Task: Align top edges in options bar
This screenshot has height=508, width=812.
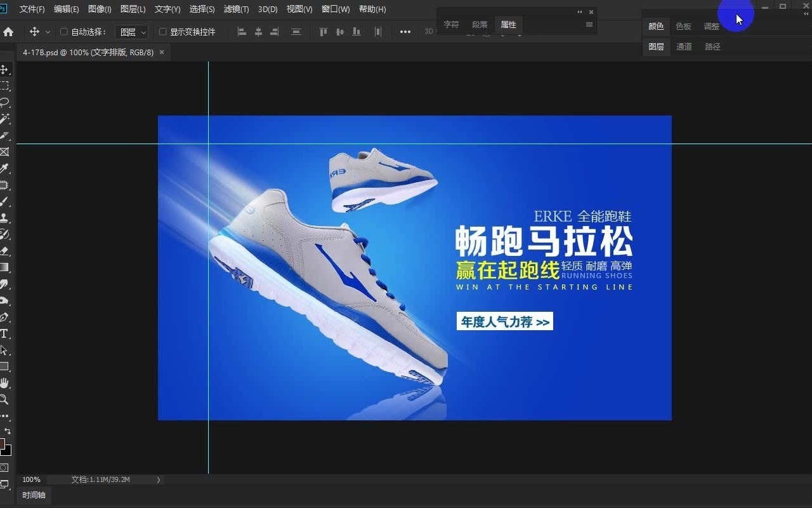Action: 324,32
